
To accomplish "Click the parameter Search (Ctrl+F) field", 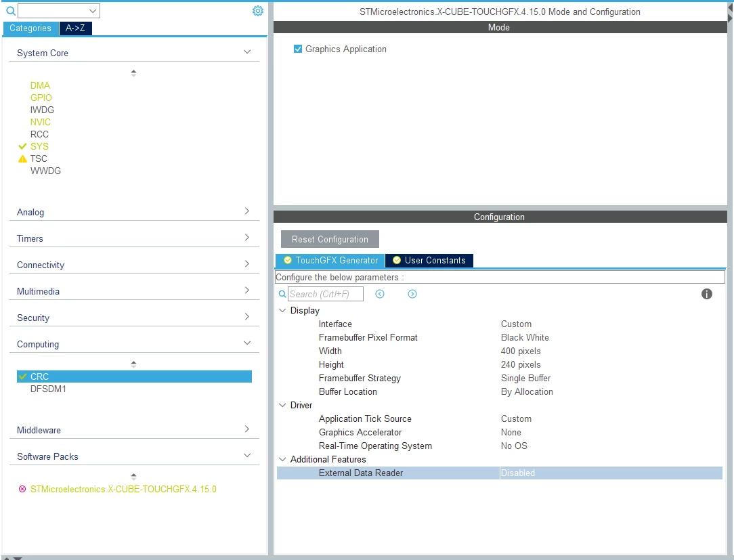I will click(x=325, y=294).
